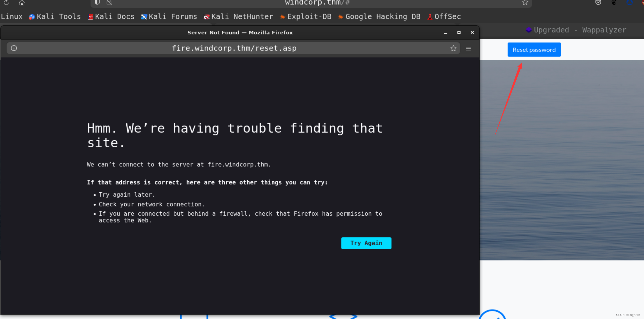
Task: Bookmark windcorp.thm using the main window star
Action: pyautogui.click(x=525, y=3)
